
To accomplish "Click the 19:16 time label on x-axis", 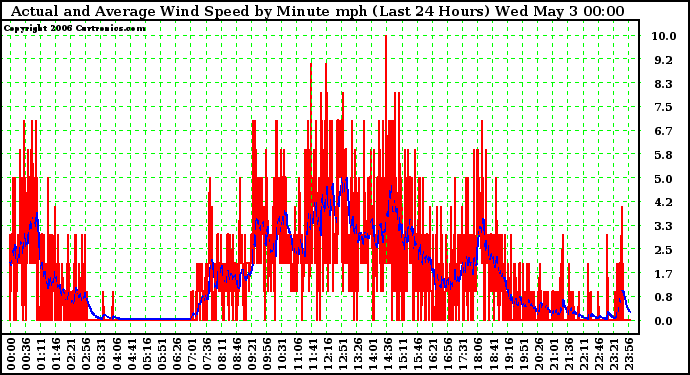I will click(x=509, y=354).
